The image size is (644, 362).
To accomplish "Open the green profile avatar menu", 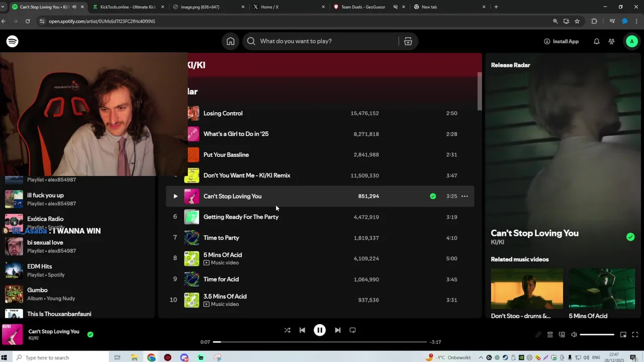I will click(632, 41).
